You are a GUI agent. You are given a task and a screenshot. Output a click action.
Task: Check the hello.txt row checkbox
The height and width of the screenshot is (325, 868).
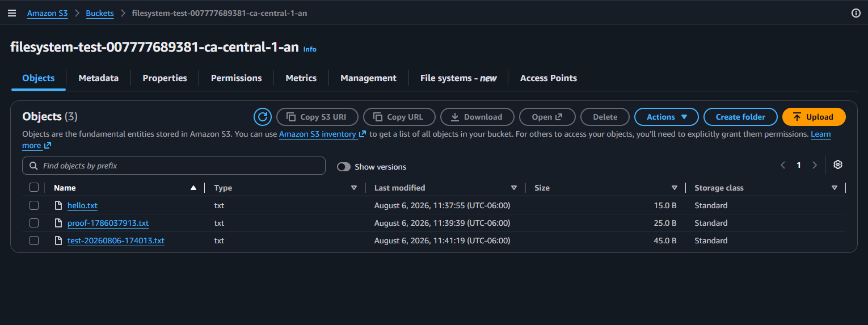pos(34,205)
